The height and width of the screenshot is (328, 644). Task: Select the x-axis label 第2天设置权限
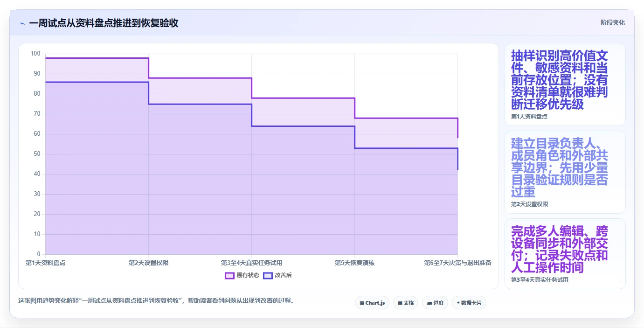pyautogui.click(x=148, y=263)
